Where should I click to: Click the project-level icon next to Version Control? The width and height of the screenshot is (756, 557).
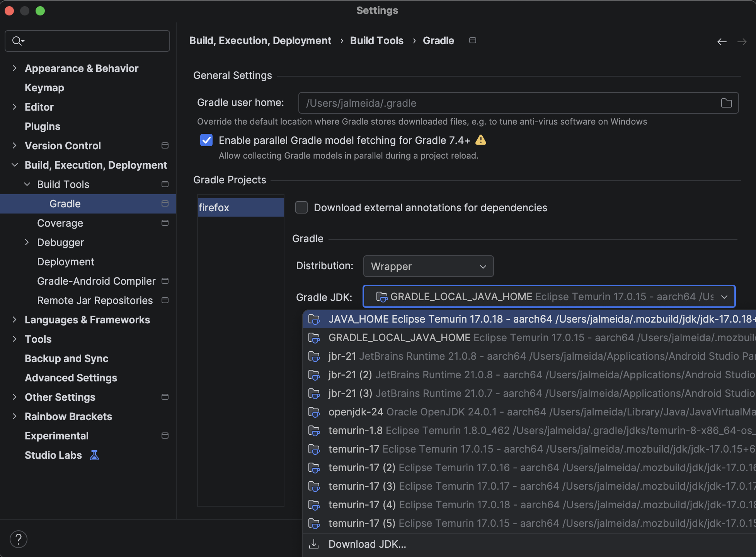coord(165,146)
